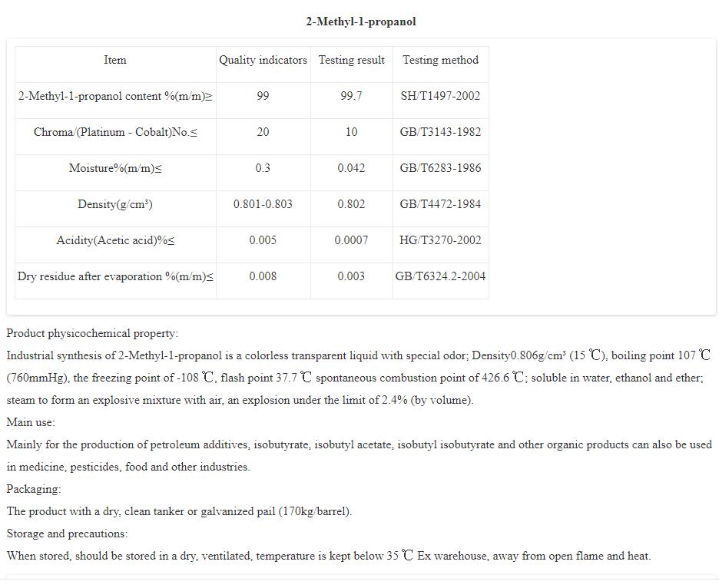Click the 'Product physicochemical property:' heading
This screenshot has width=719, height=588.
[x=92, y=333]
